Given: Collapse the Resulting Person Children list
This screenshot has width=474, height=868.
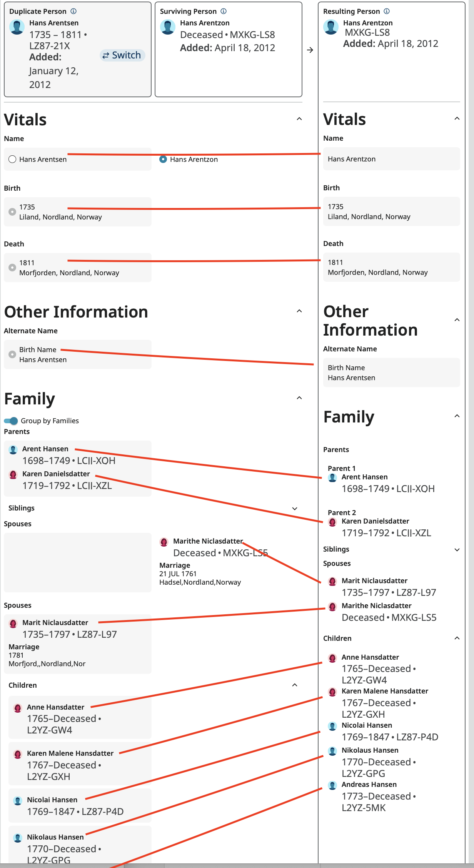Looking at the screenshot, I should click(457, 638).
